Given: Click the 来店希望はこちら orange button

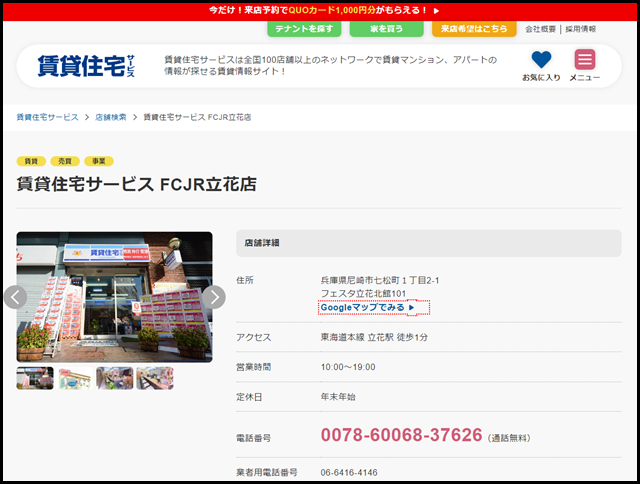Looking at the screenshot, I should (x=474, y=29).
